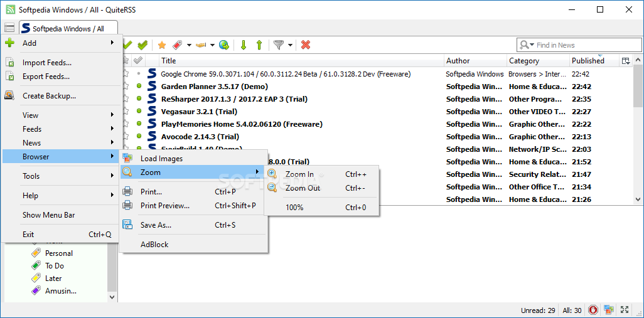This screenshot has height=318, width=644.
Task: Mark all news read double-check icon
Action: [142, 45]
